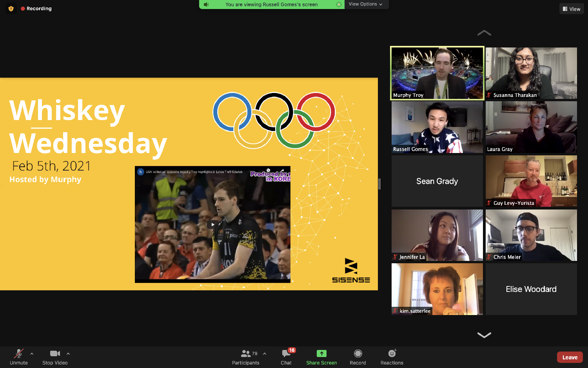Open video options arrow beside Stop Video
The height and width of the screenshot is (368, 588).
pyautogui.click(x=68, y=353)
